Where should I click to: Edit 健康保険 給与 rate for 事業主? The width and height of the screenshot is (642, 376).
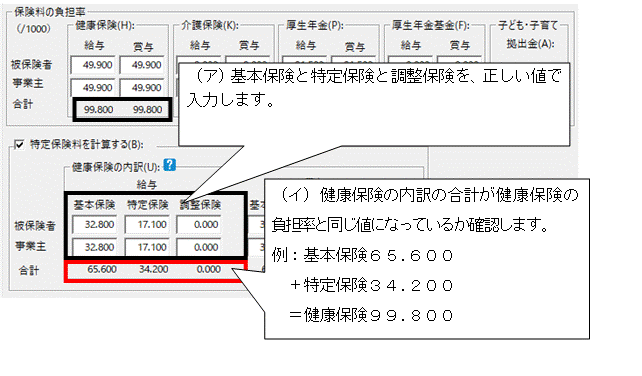94,88
